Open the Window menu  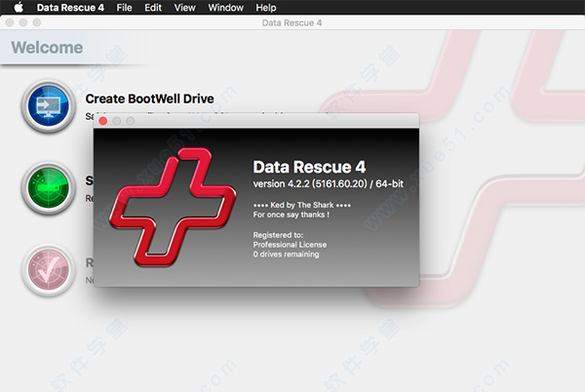pyautogui.click(x=226, y=8)
